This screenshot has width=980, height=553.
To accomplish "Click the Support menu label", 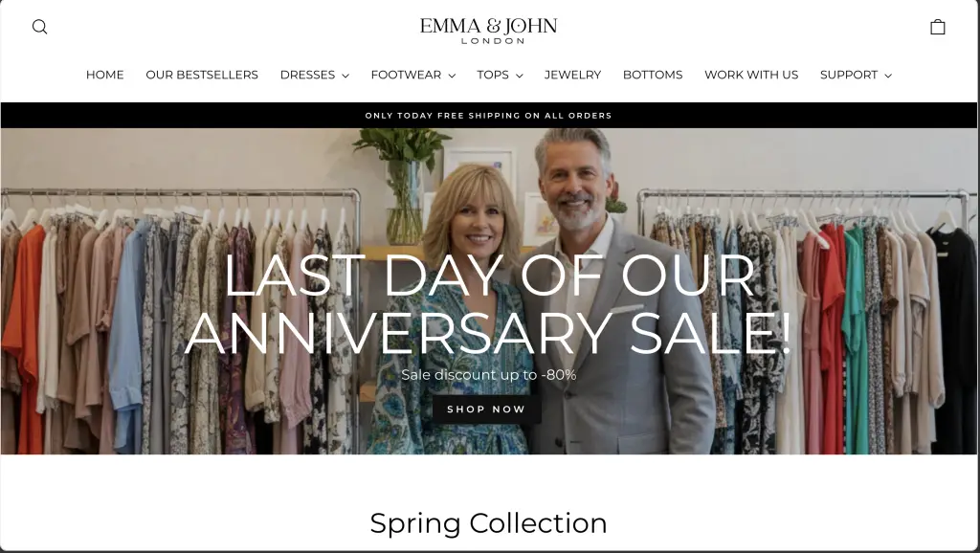I will (x=849, y=75).
